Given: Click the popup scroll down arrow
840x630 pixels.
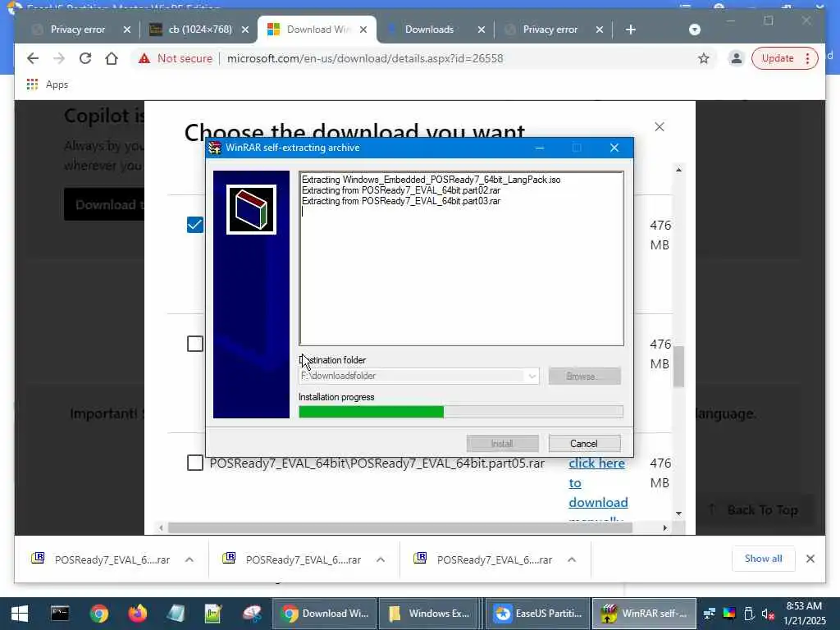Looking at the screenshot, I should (x=678, y=514).
